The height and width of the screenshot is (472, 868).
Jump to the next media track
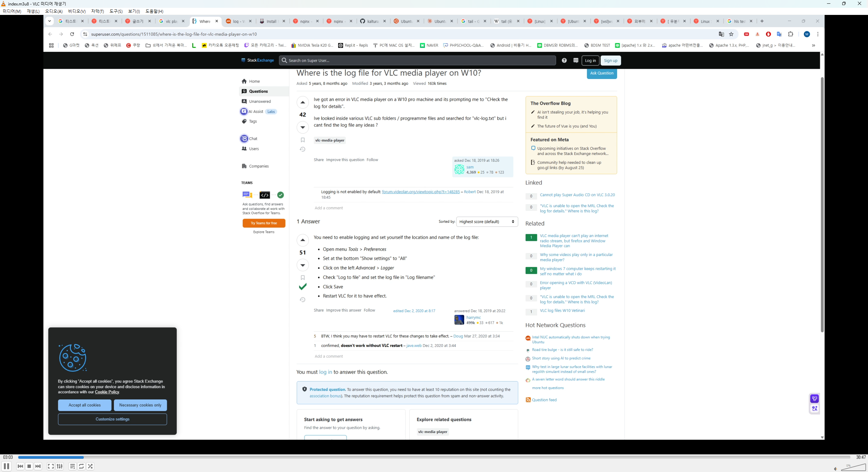(38, 466)
